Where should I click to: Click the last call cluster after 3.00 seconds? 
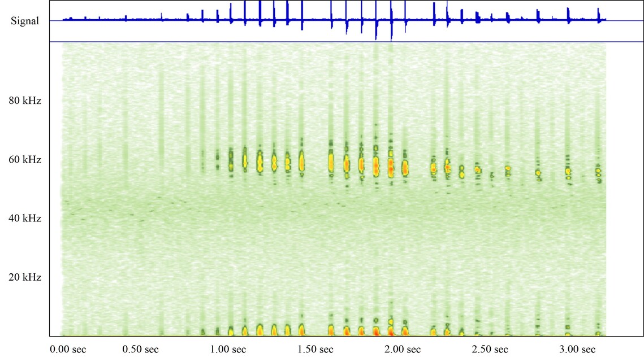click(x=598, y=169)
